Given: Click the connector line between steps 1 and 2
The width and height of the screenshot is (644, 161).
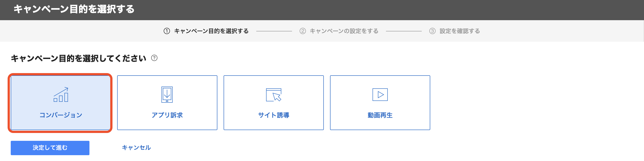Looking at the screenshot, I should tap(274, 31).
